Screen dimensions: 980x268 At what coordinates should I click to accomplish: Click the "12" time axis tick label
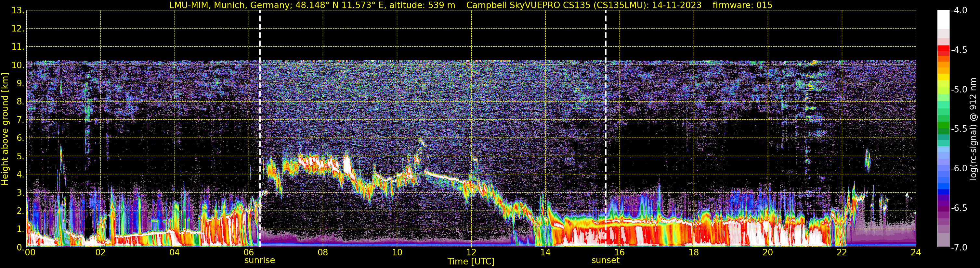(x=471, y=252)
